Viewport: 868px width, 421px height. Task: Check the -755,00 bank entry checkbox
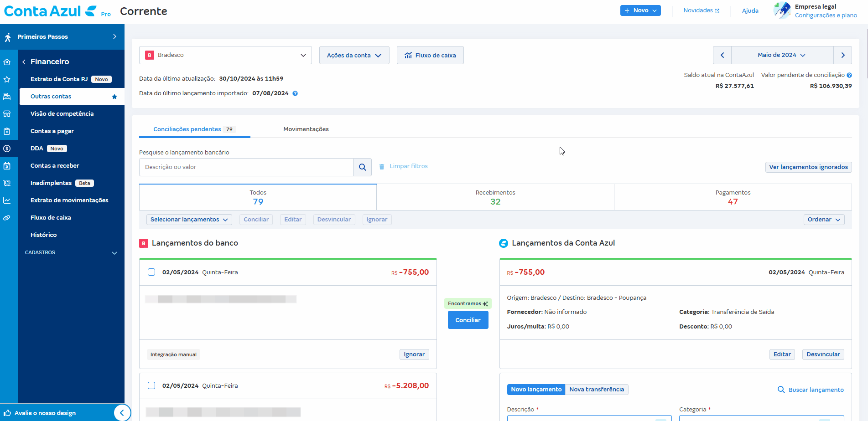(x=151, y=272)
